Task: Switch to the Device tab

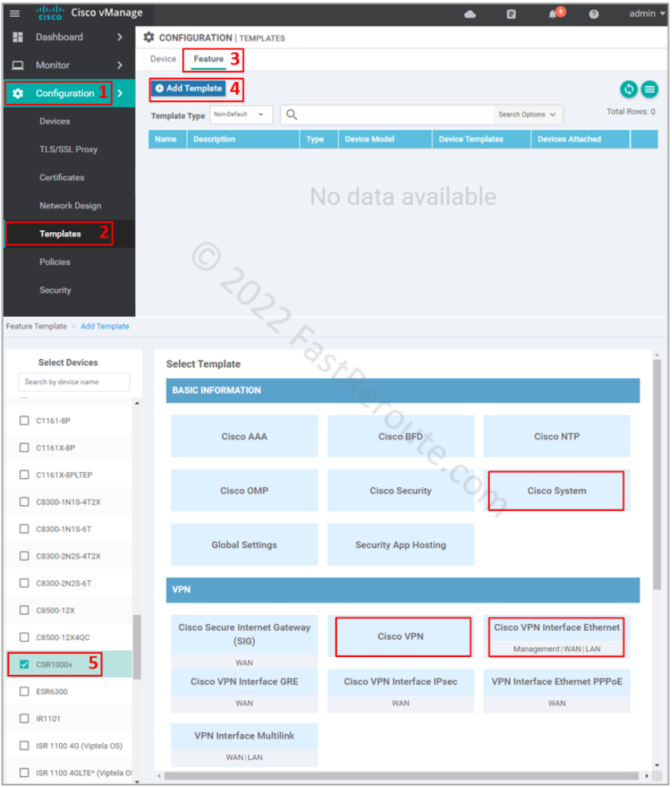Action: coord(163,58)
